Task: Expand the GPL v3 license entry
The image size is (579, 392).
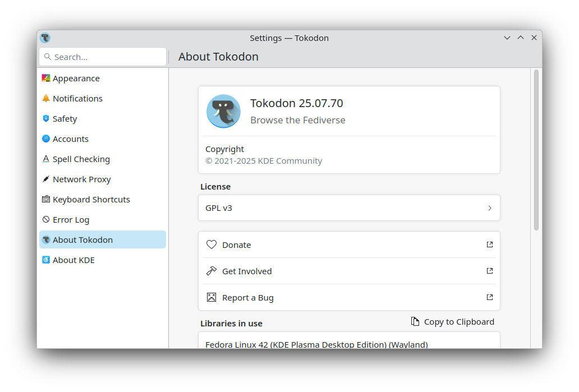Action: point(350,208)
